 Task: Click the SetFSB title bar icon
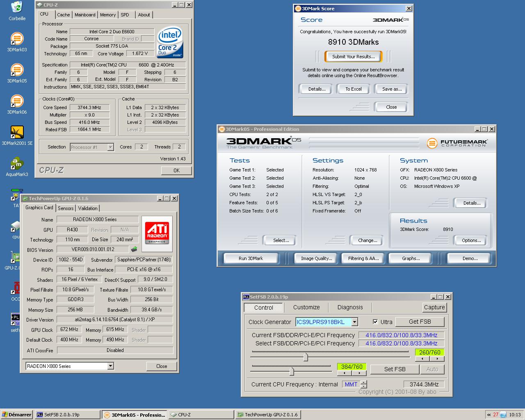tap(246, 297)
